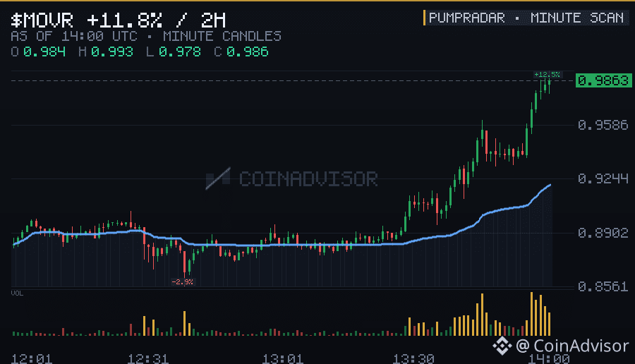Click the 0.8561 price axis label
This screenshot has width=635, height=364.
click(603, 286)
